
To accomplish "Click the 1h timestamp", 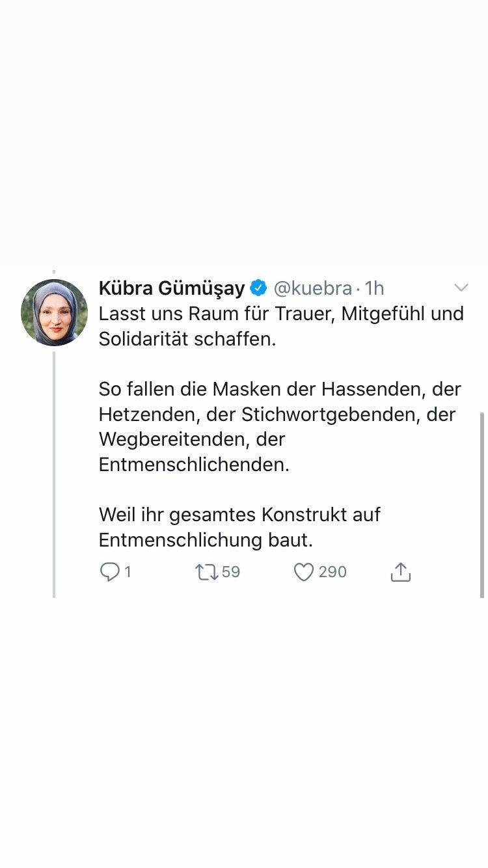I will (375, 288).
